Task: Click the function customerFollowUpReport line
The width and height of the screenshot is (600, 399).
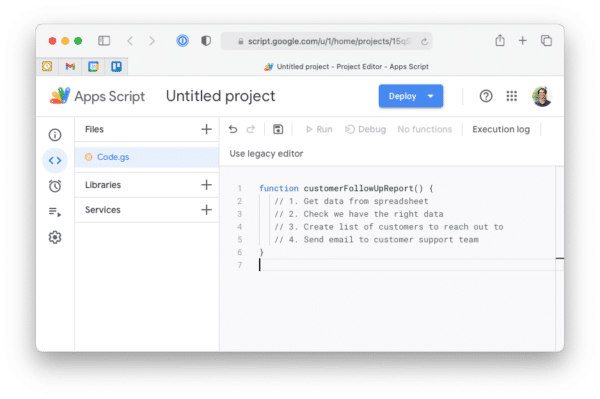Action: [x=346, y=188]
